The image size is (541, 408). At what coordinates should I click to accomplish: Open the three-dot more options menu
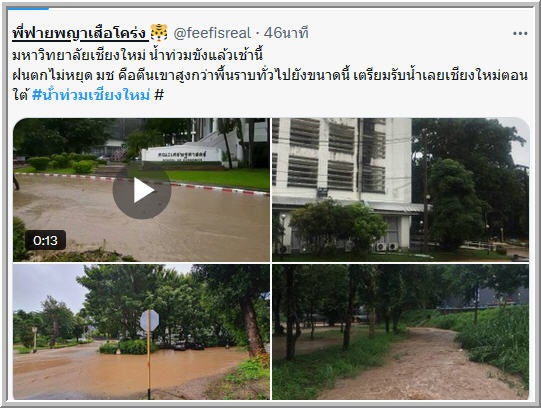click(x=520, y=33)
